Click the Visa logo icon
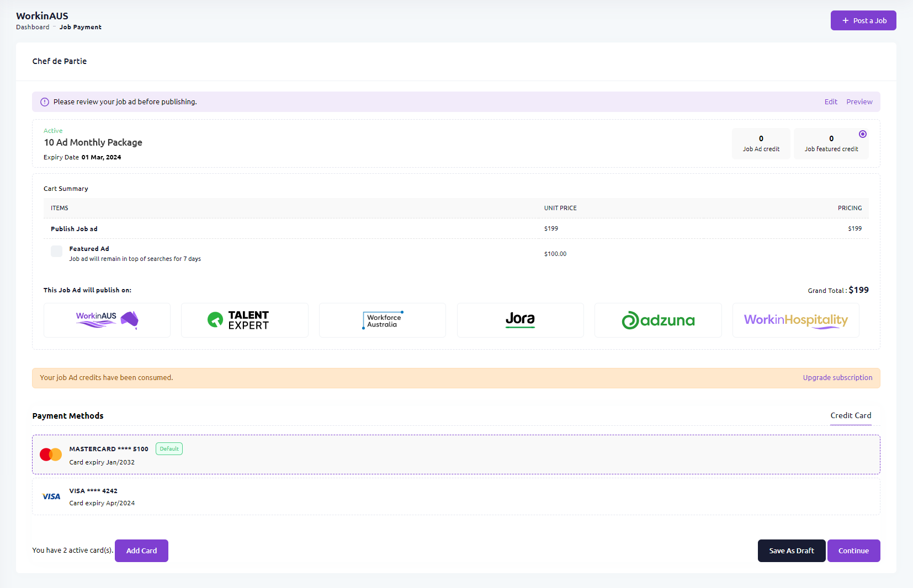This screenshot has width=913, height=588. coord(51,496)
